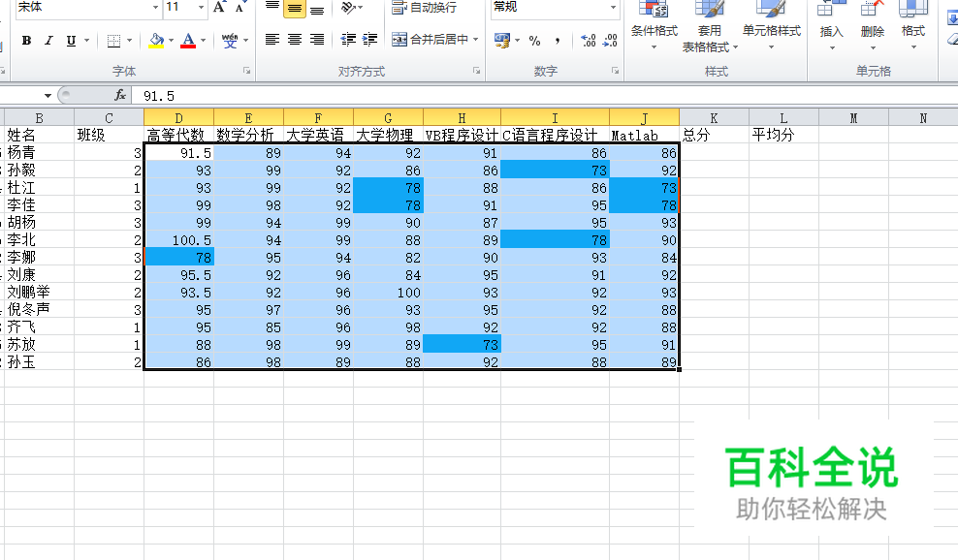Open merge and center dropdown arrow

[x=476, y=40]
